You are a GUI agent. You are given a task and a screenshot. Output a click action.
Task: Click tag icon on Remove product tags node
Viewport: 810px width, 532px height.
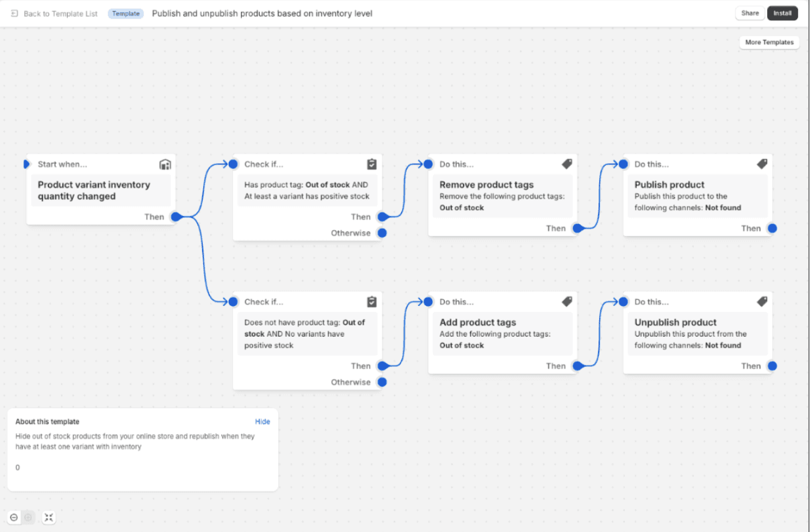[x=567, y=164]
